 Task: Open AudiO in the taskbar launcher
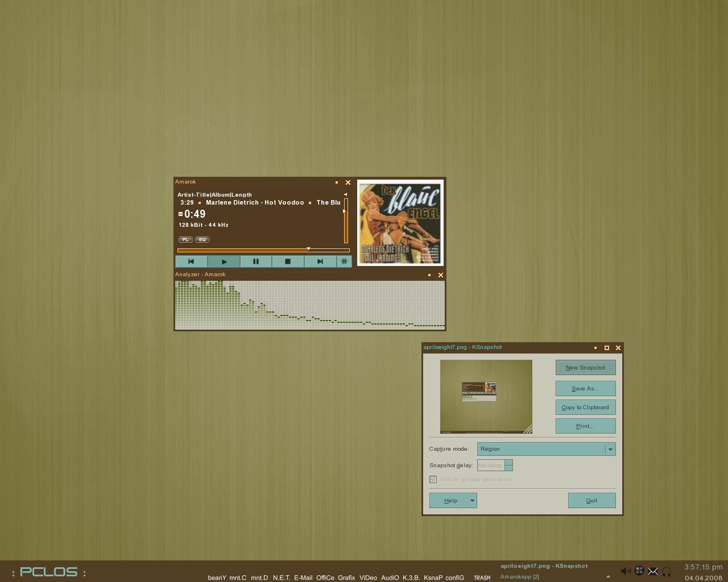click(390, 577)
